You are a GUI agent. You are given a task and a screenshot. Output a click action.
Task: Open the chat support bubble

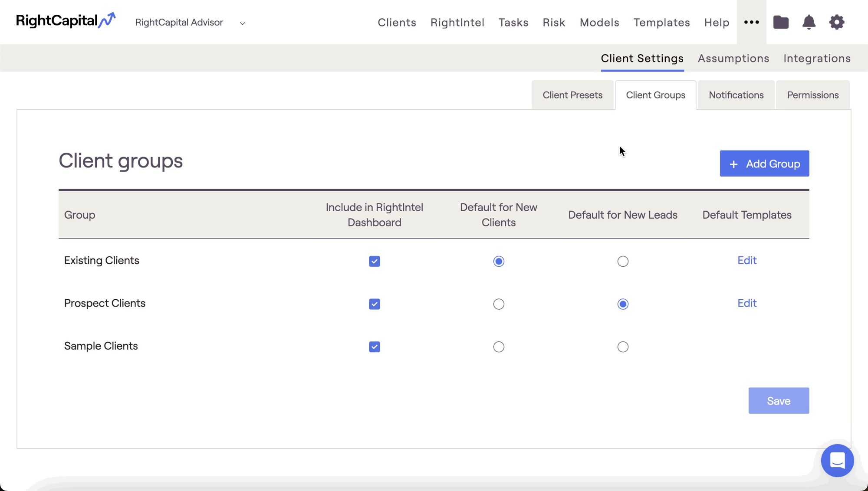click(x=837, y=460)
